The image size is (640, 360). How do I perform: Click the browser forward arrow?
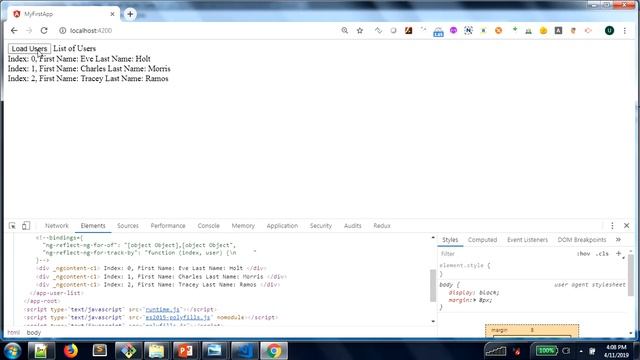pyautogui.click(x=29, y=31)
